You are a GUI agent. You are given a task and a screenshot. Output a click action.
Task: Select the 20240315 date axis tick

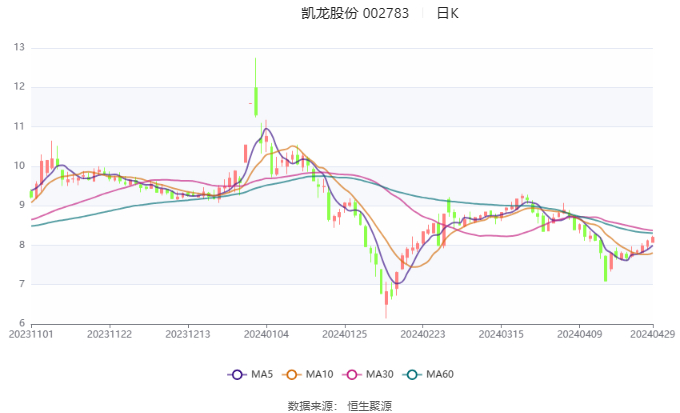[499, 335]
